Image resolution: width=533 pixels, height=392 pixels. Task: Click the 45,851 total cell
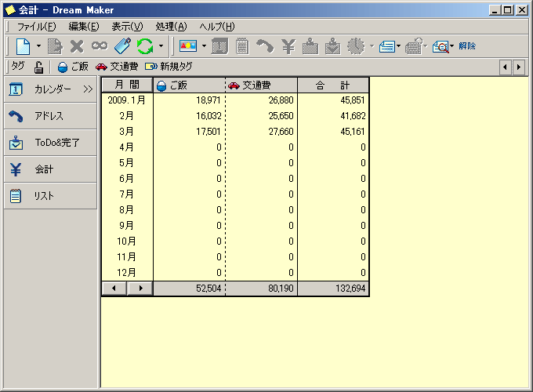(x=333, y=100)
